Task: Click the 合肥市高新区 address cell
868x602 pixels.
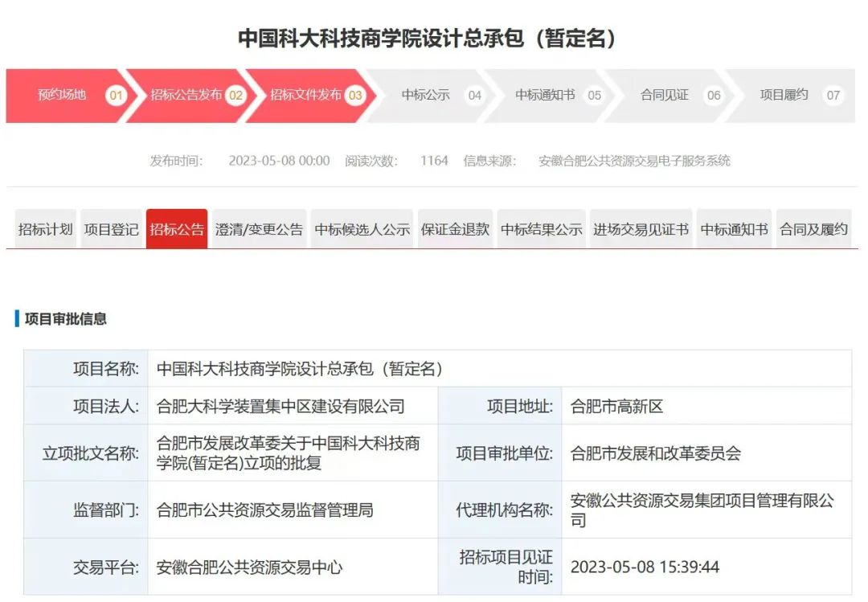Action: pyautogui.click(x=707, y=406)
